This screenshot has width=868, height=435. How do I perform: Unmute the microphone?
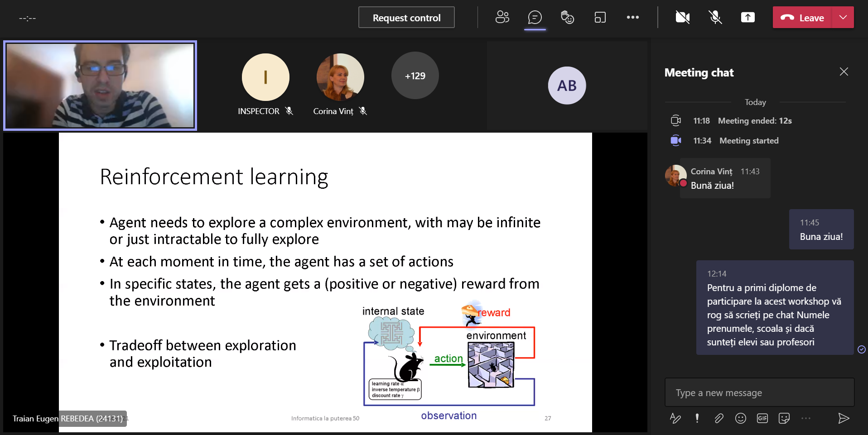click(715, 18)
